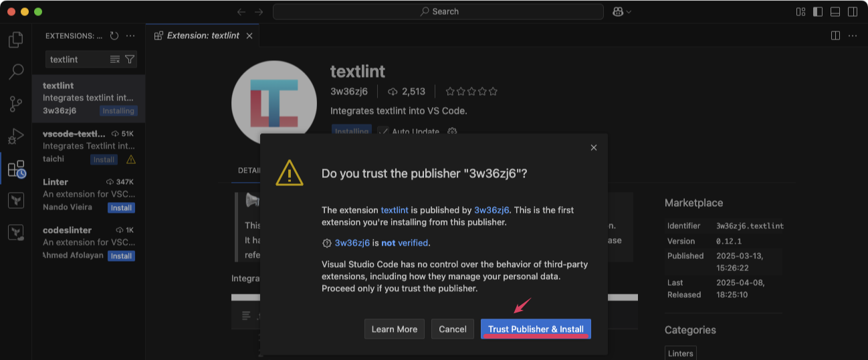Viewport: 868px width, 360px height.
Task: Open the Run and Debug view
Action: [x=15, y=136]
